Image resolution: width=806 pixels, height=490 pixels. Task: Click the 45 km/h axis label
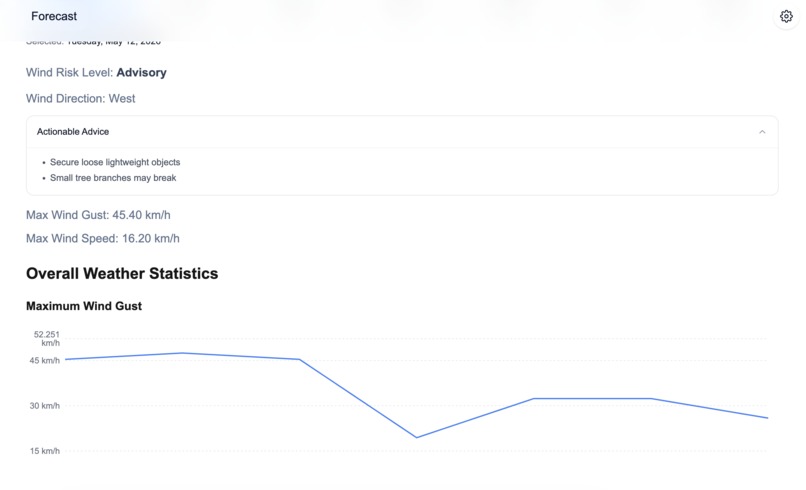[45, 361]
